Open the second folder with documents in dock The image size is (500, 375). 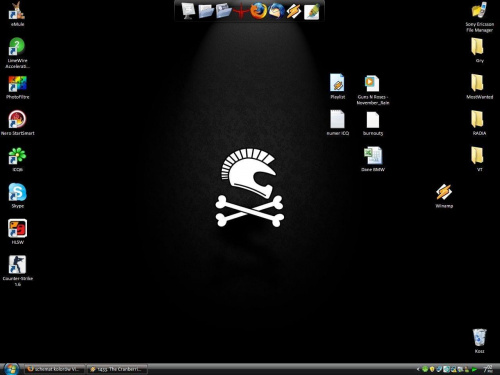[x=223, y=11]
